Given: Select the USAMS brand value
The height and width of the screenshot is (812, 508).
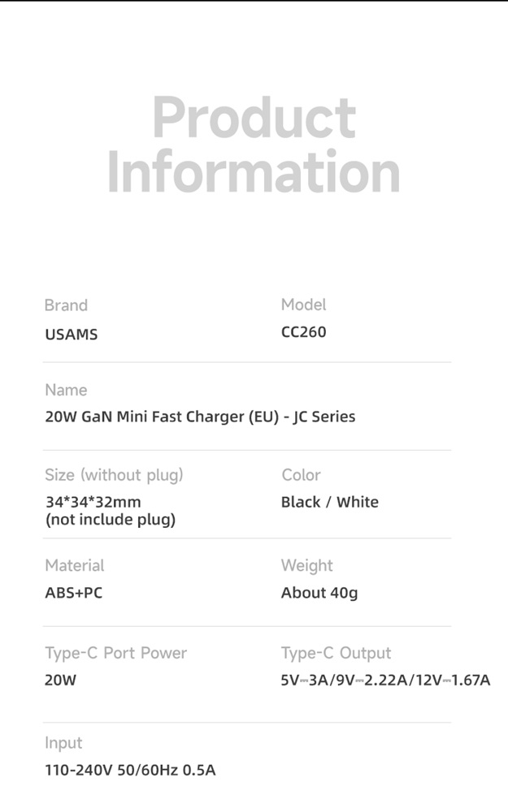Looking at the screenshot, I should point(71,335).
